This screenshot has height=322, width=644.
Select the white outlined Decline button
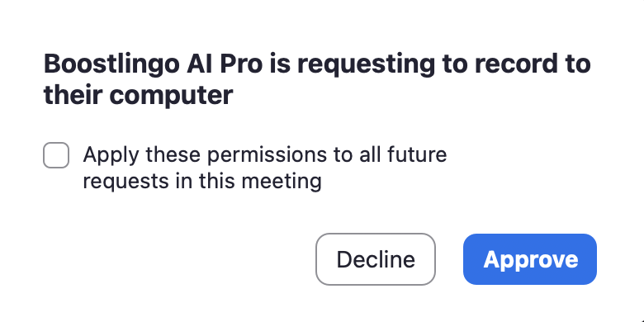click(376, 259)
